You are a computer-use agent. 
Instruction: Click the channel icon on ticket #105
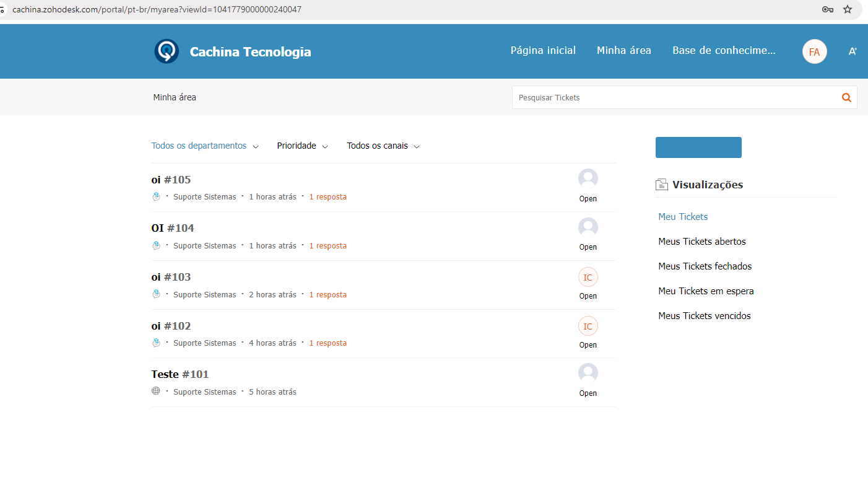click(x=156, y=196)
